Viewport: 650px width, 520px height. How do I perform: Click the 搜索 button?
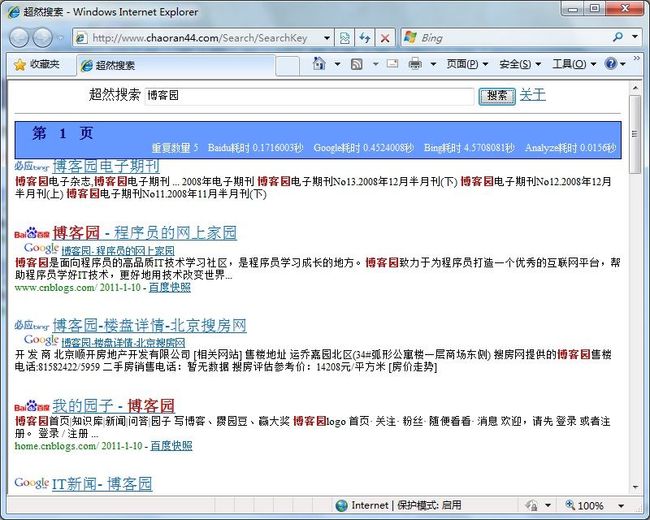[x=497, y=96]
